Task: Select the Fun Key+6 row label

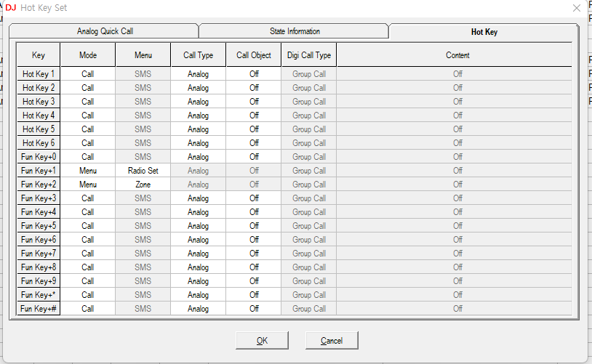Action: pyautogui.click(x=39, y=240)
